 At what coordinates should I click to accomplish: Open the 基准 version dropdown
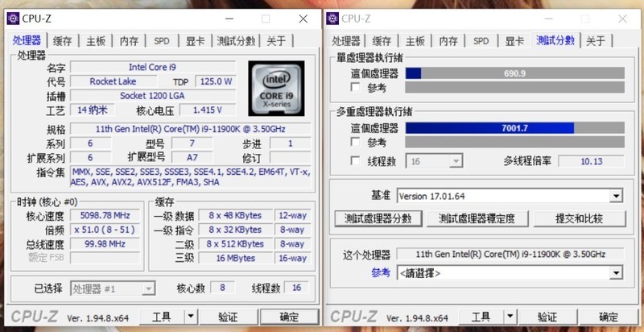(x=616, y=197)
